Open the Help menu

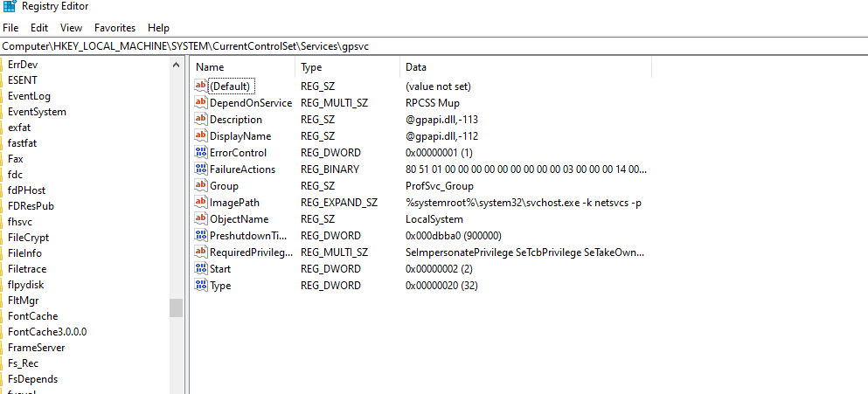[x=159, y=28]
